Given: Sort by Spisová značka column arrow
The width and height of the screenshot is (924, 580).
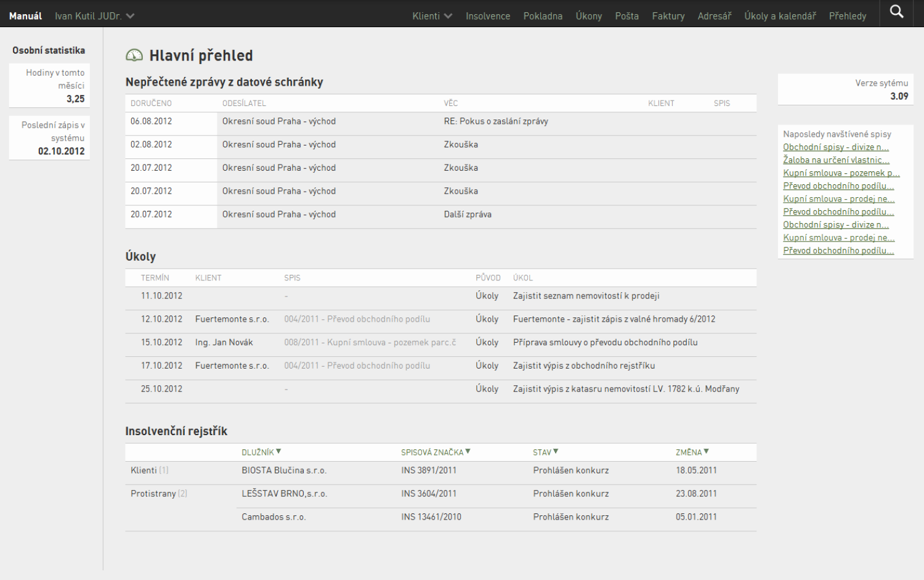Looking at the screenshot, I should pos(468,452).
